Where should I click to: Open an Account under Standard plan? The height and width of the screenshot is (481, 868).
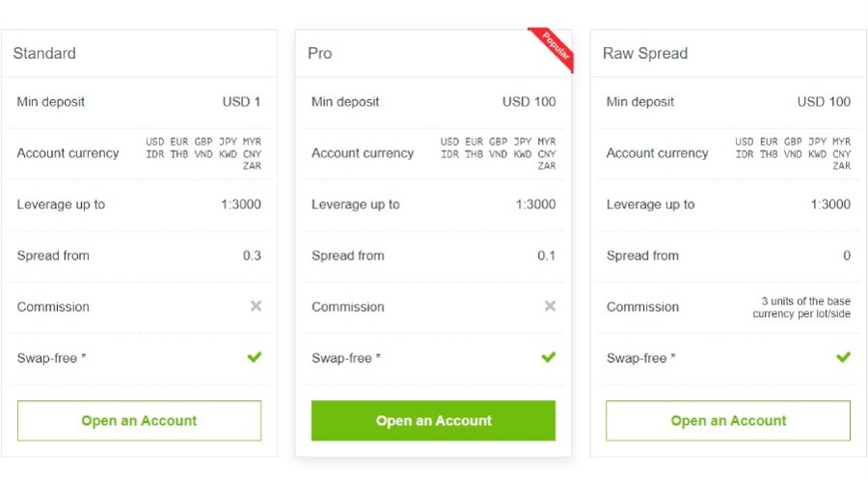point(139,421)
